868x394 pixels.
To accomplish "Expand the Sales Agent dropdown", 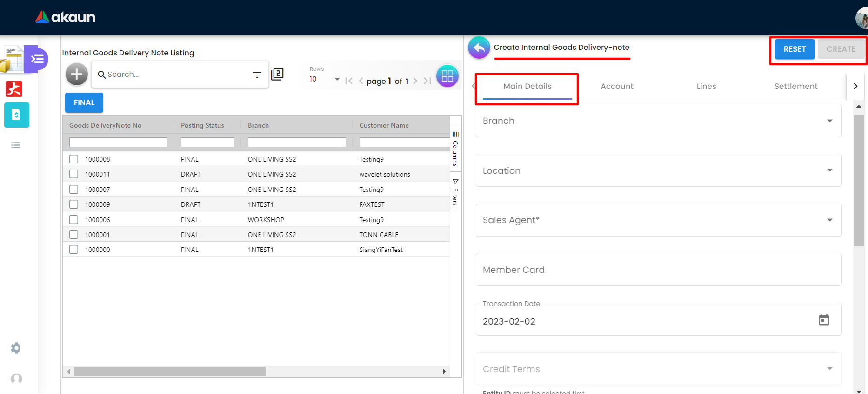I will pyautogui.click(x=829, y=220).
